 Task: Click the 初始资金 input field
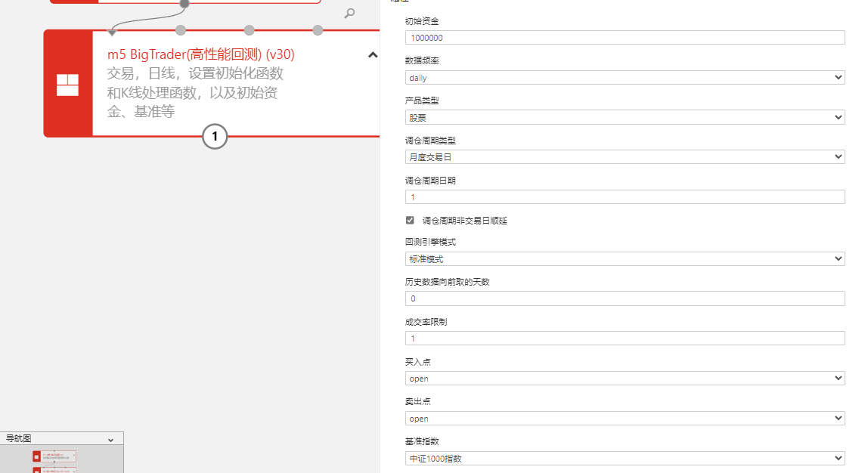tap(625, 38)
